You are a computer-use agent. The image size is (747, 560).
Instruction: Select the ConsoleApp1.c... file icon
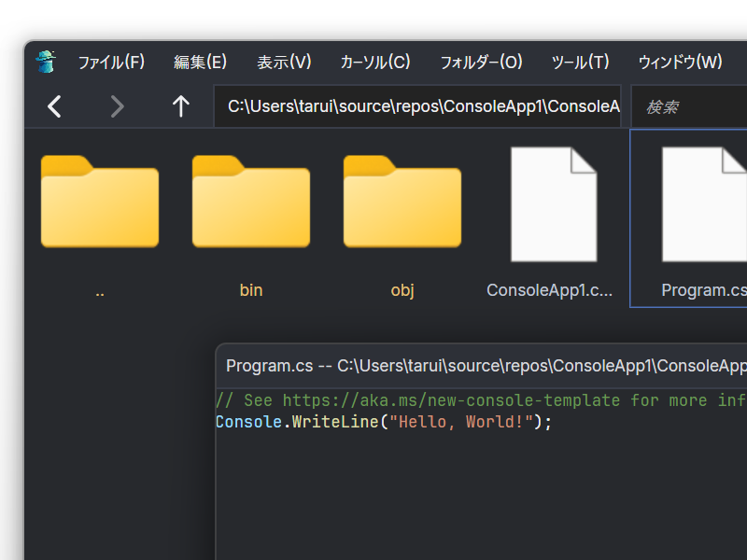[554, 204]
